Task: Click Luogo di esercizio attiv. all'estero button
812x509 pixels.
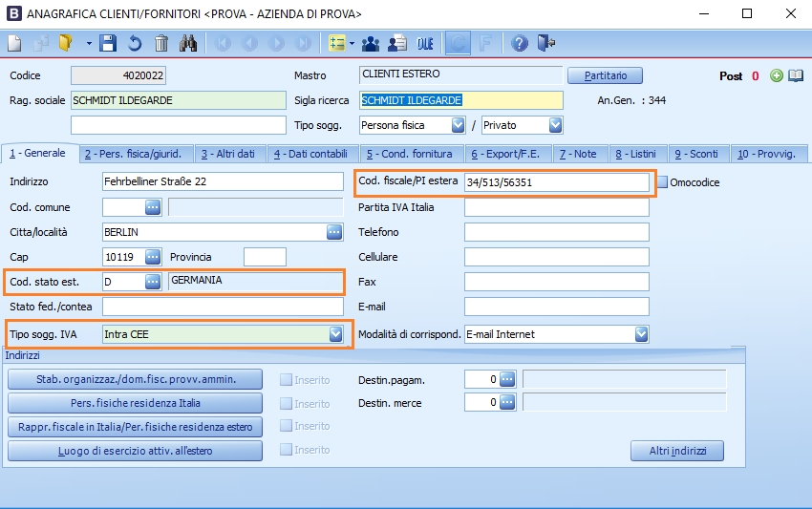Action: click(x=135, y=451)
